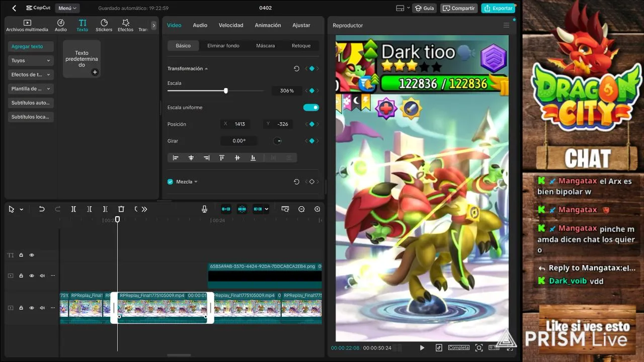Toggle preview zoom focus icon
The height and width of the screenshot is (362, 644).
click(479, 347)
